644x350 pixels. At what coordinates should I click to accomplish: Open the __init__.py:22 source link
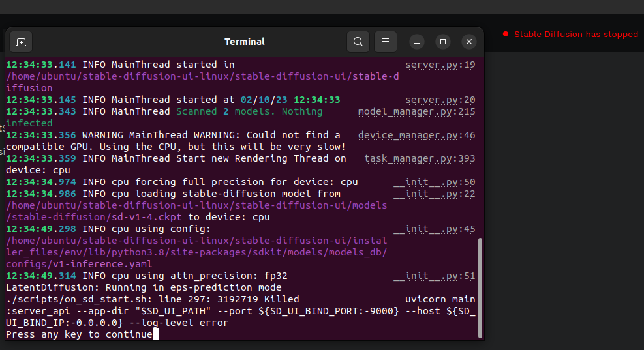[x=434, y=194]
